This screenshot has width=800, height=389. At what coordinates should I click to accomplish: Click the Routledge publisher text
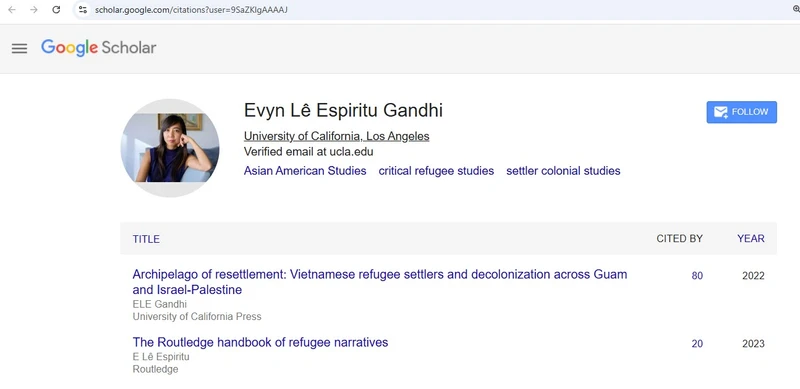(155, 369)
